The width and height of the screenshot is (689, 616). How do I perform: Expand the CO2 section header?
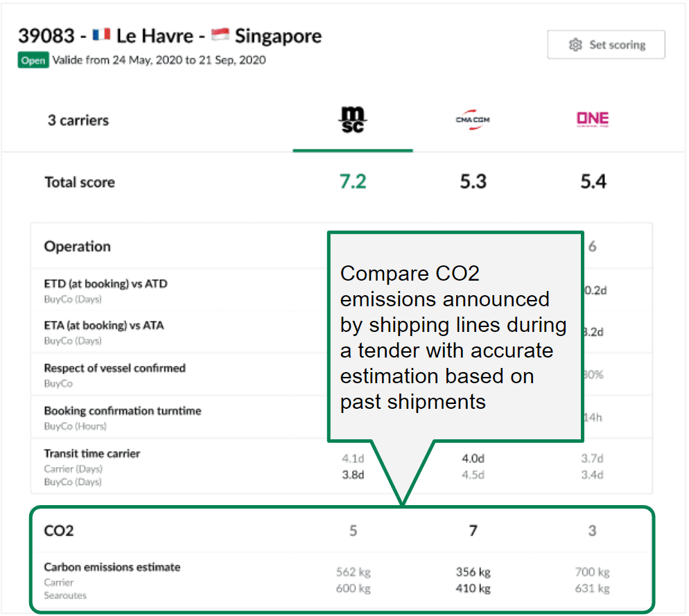click(59, 531)
